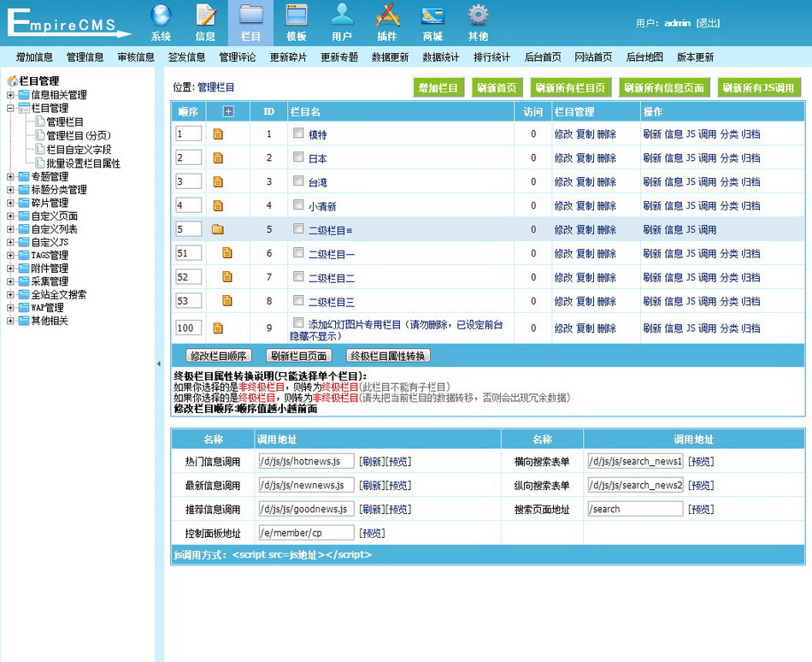Click the 刷新所有栏目页 button

571,87
